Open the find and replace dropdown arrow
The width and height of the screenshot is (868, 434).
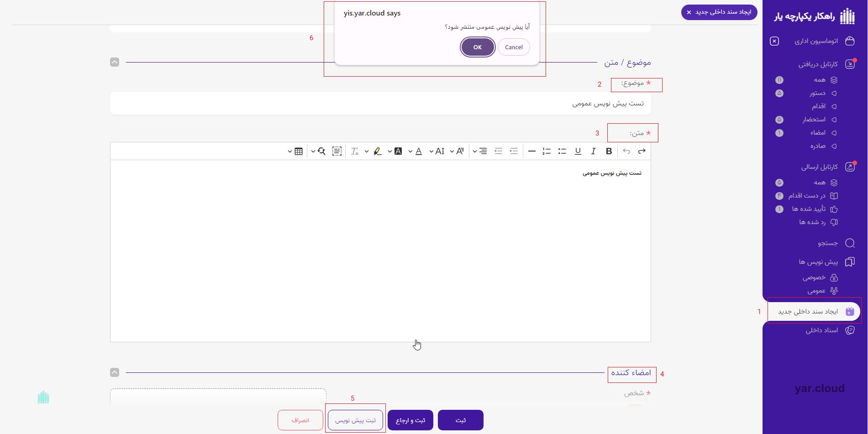(x=313, y=151)
